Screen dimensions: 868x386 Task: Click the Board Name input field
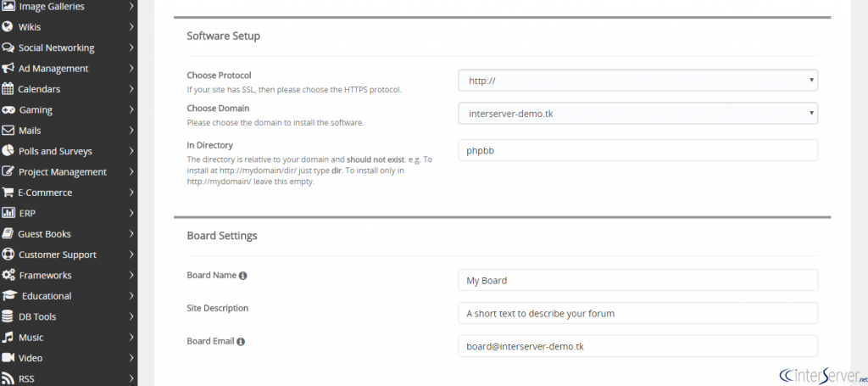[637, 280]
